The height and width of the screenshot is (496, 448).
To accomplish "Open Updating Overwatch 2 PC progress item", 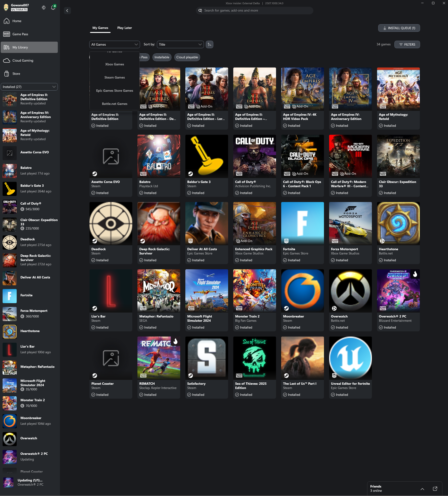I will 29,482.
